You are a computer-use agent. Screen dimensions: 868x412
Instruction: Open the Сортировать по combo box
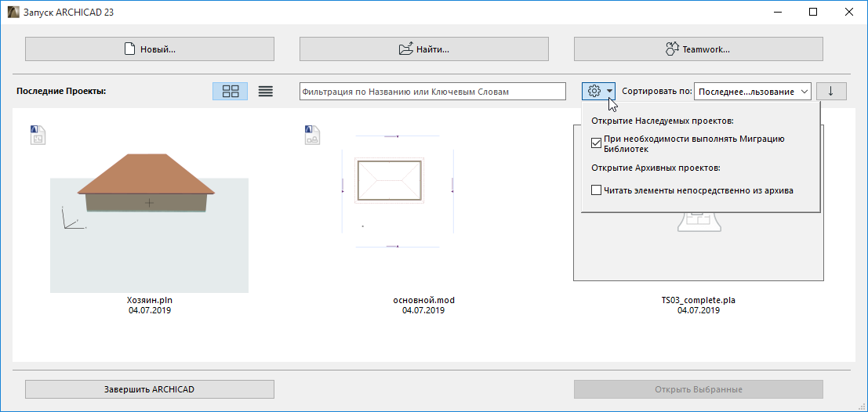pyautogui.click(x=752, y=91)
